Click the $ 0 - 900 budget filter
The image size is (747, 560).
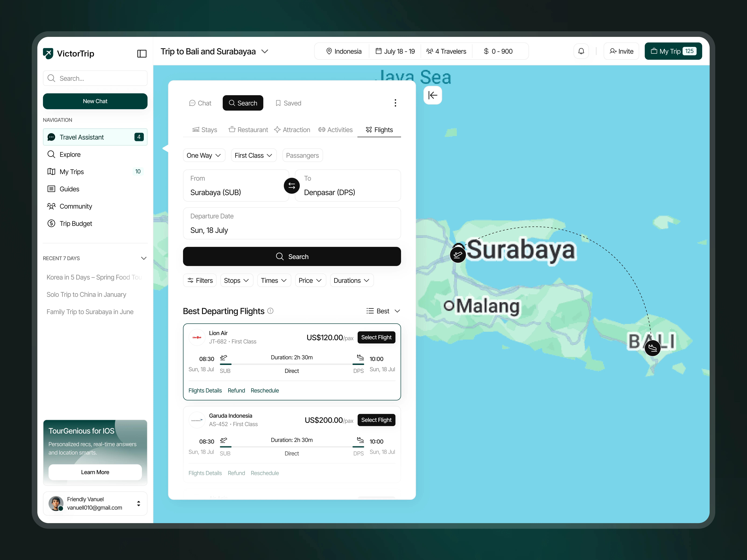click(x=498, y=51)
